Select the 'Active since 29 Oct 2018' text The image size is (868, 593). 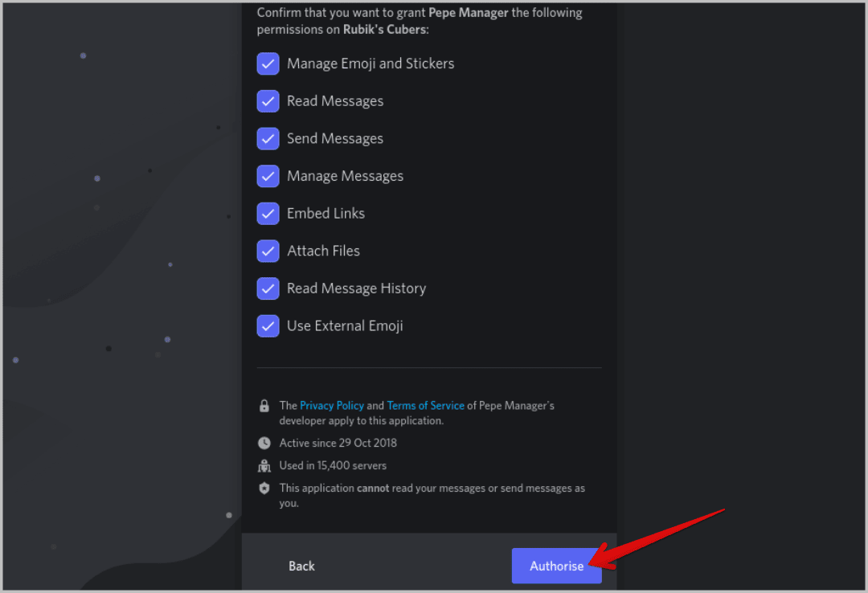click(338, 443)
